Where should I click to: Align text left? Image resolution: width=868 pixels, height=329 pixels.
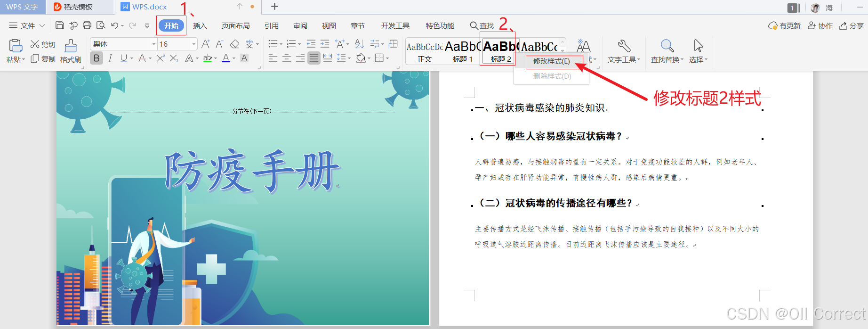coord(273,58)
